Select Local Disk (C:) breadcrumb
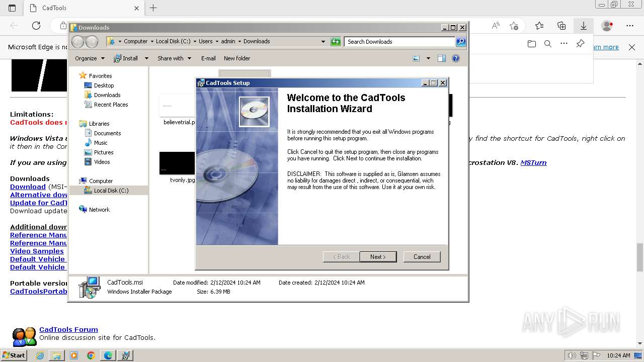Screen dimensions: 644x362 (173, 41)
